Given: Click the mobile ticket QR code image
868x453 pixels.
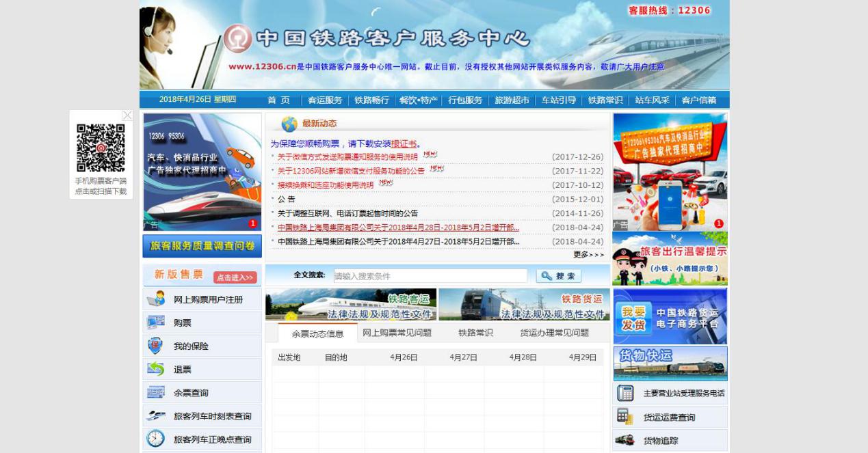Looking at the screenshot, I should (101, 148).
